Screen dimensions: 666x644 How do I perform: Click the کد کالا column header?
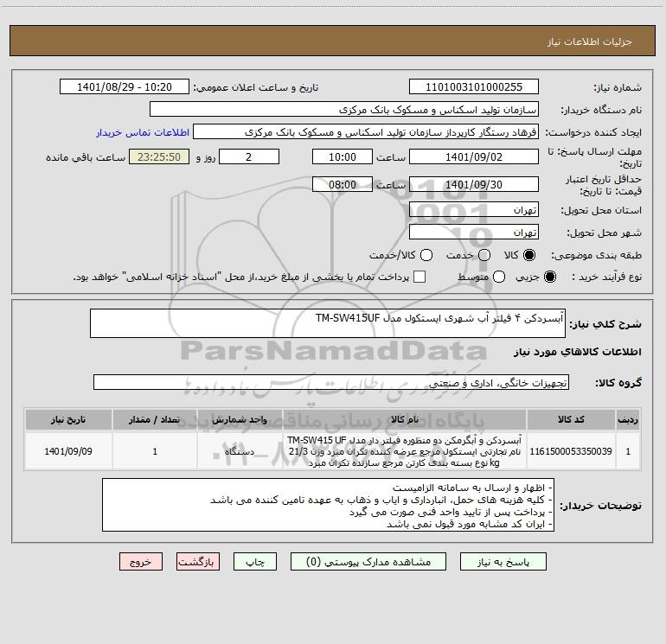571,420
